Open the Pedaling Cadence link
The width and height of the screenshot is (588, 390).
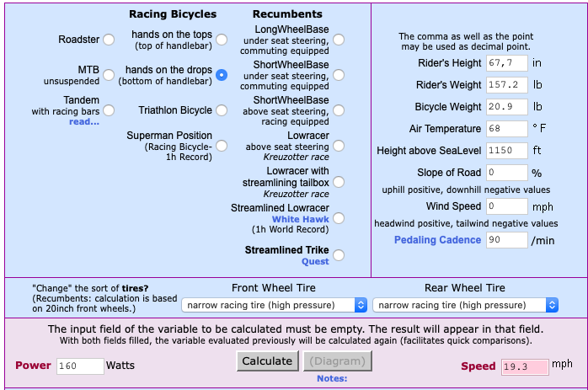click(437, 240)
